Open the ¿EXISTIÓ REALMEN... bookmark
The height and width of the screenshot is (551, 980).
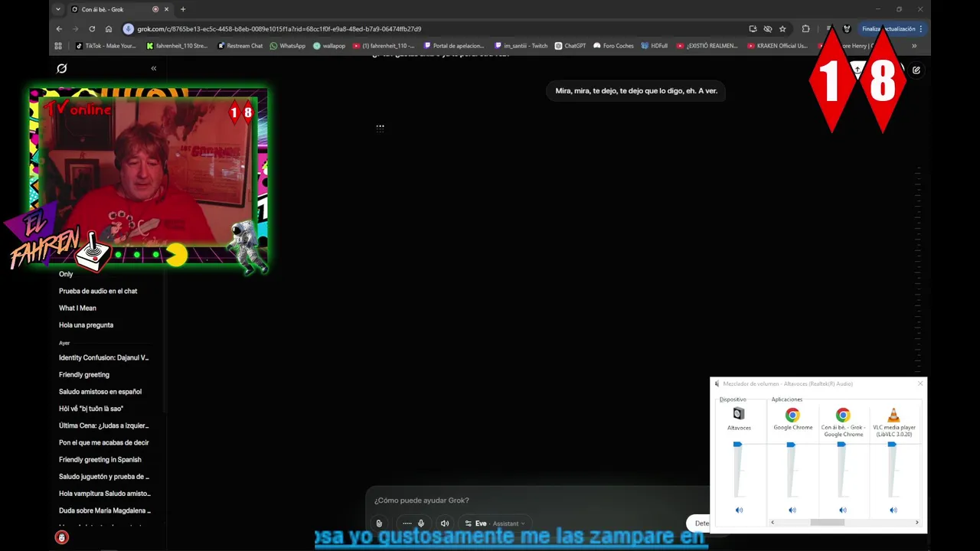(x=707, y=46)
